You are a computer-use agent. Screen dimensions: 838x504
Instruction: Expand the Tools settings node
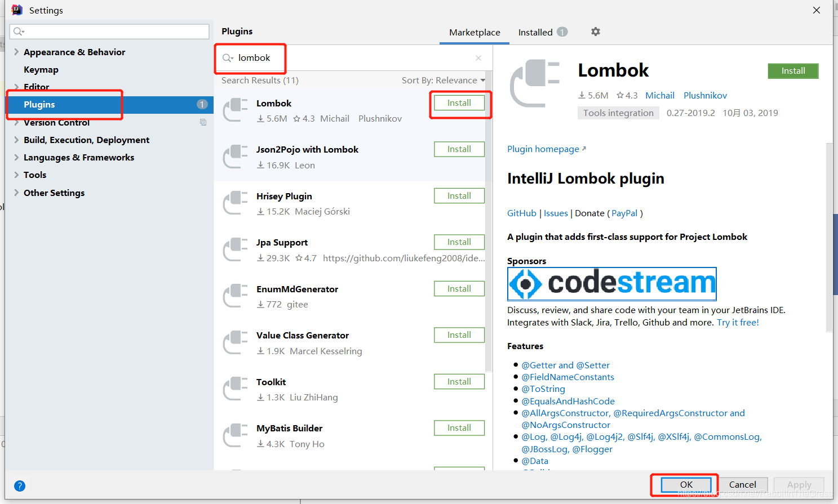click(16, 175)
